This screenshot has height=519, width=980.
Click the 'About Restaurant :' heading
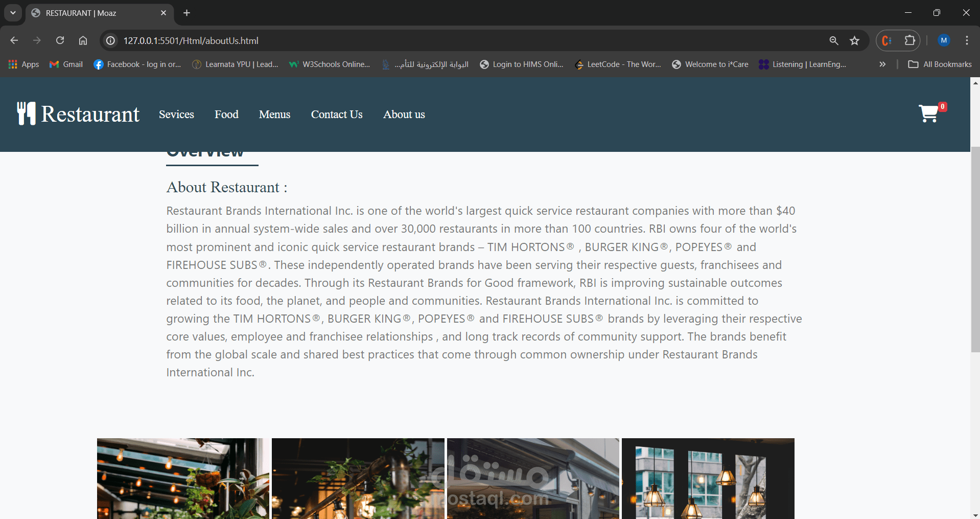pos(227,187)
